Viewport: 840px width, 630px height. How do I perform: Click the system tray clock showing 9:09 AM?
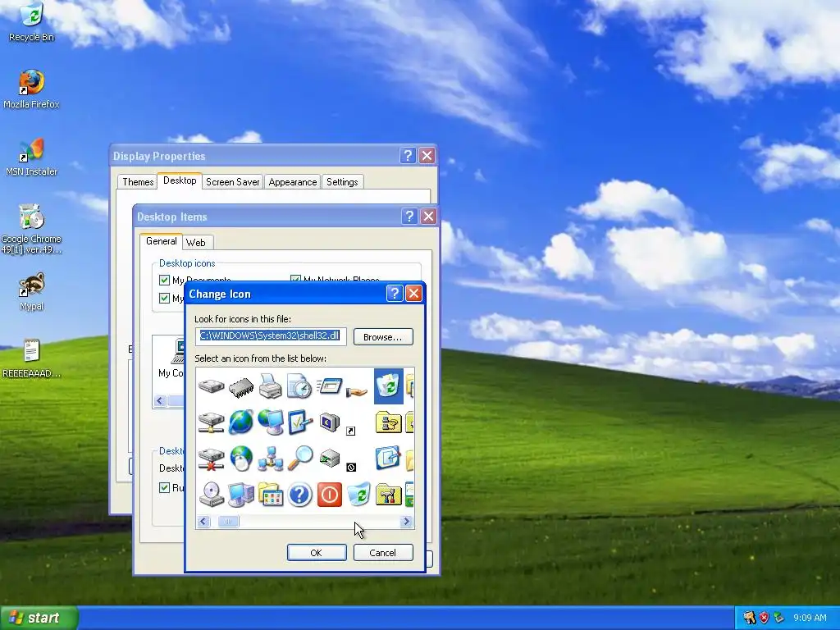click(x=810, y=618)
